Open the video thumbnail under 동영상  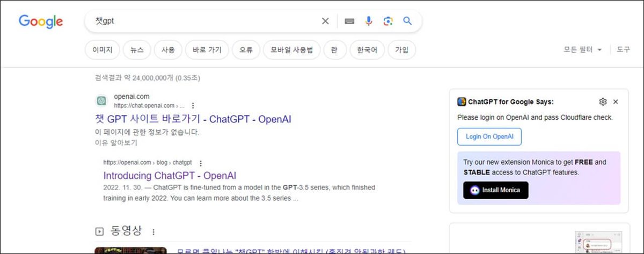(130, 250)
